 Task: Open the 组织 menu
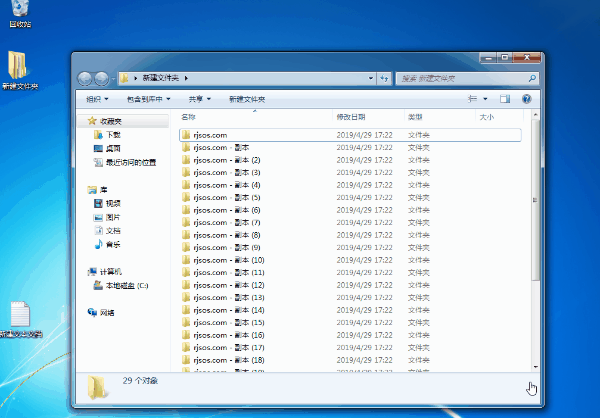(97, 99)
